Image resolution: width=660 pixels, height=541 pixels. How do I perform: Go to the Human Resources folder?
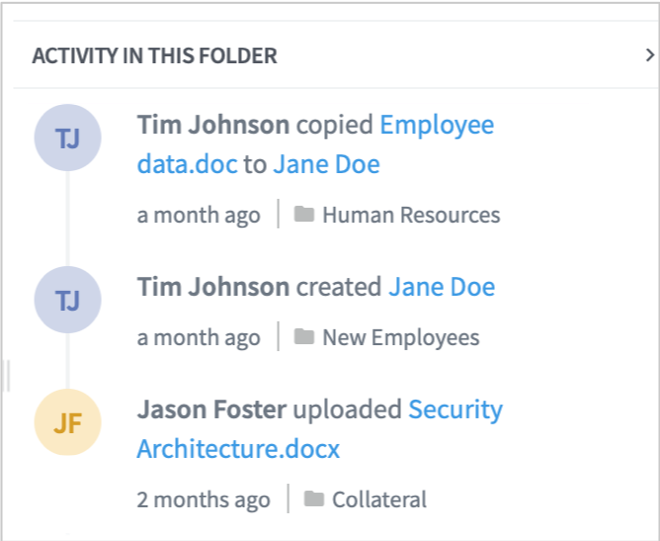pyautogui.click(x=410, y=215)
